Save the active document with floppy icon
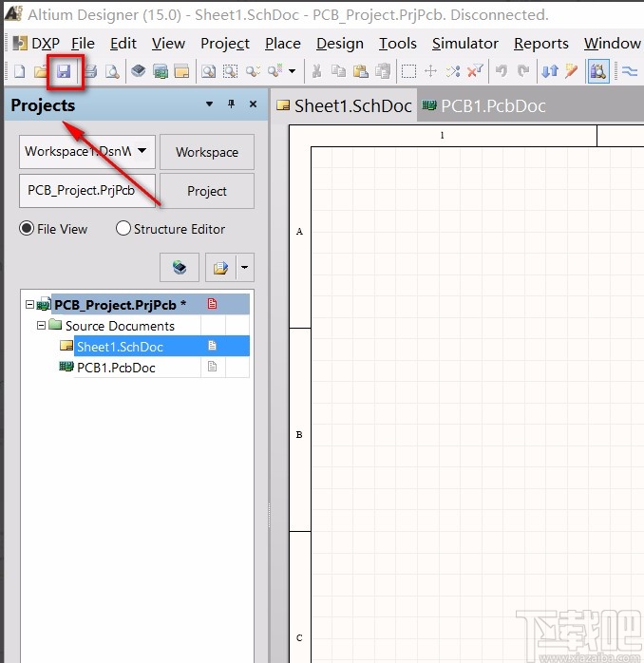Screen dimensions: 644x663 point(64,71)
